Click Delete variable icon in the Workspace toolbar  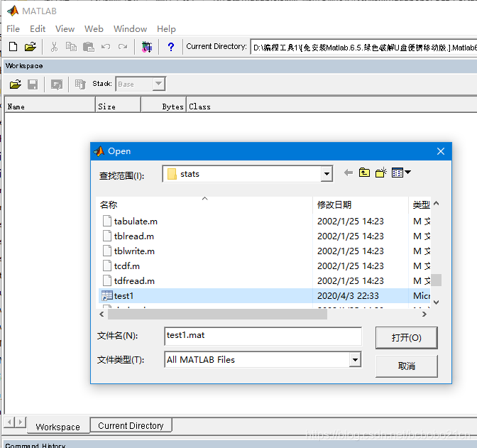(80, 84)
